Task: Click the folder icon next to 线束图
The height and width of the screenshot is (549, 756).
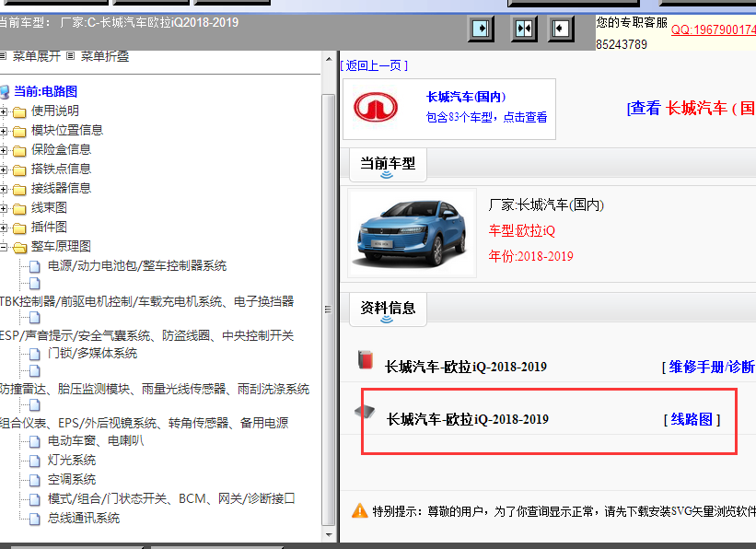Action: tap(19, 208)
